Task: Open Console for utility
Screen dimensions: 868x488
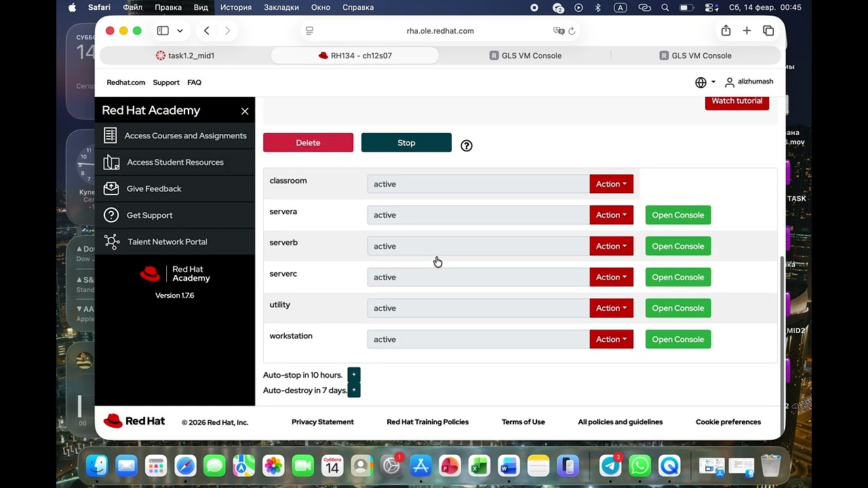Action: point(678,308)
